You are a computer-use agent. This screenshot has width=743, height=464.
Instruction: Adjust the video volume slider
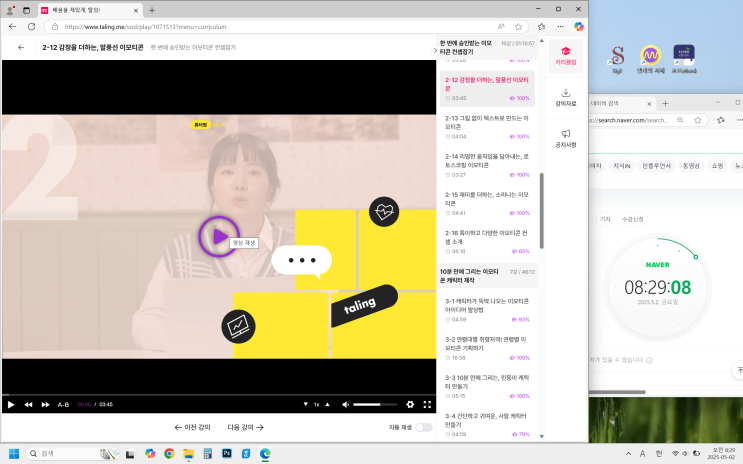[375, 404]
